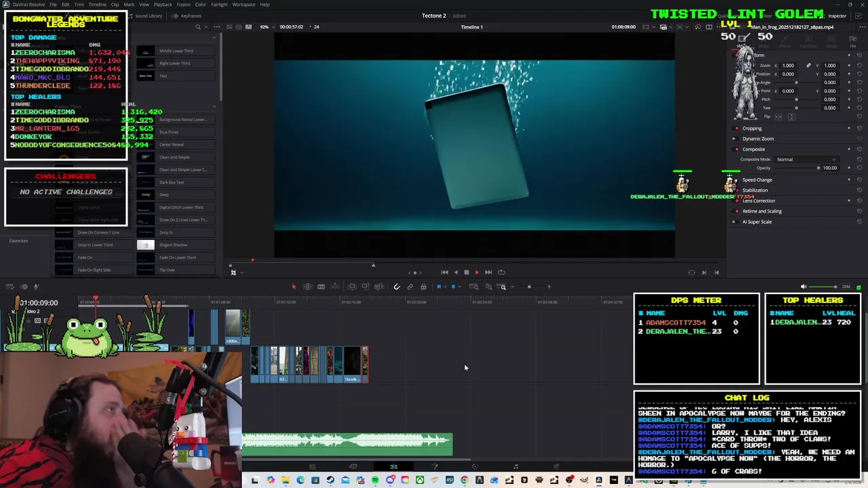Reset the Composite section
Screen dimensions: 868x488
click(x=859, y=149)
